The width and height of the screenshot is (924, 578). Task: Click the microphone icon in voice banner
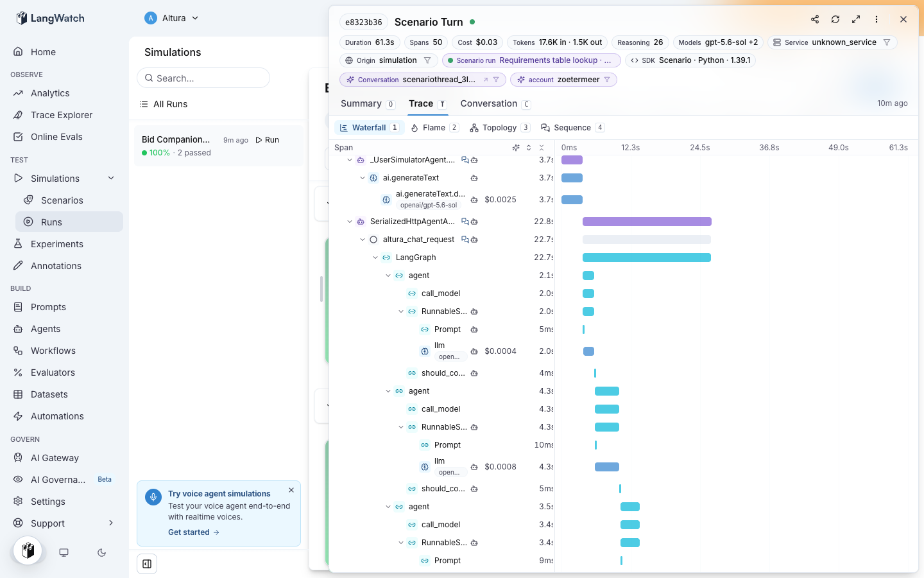153,497
